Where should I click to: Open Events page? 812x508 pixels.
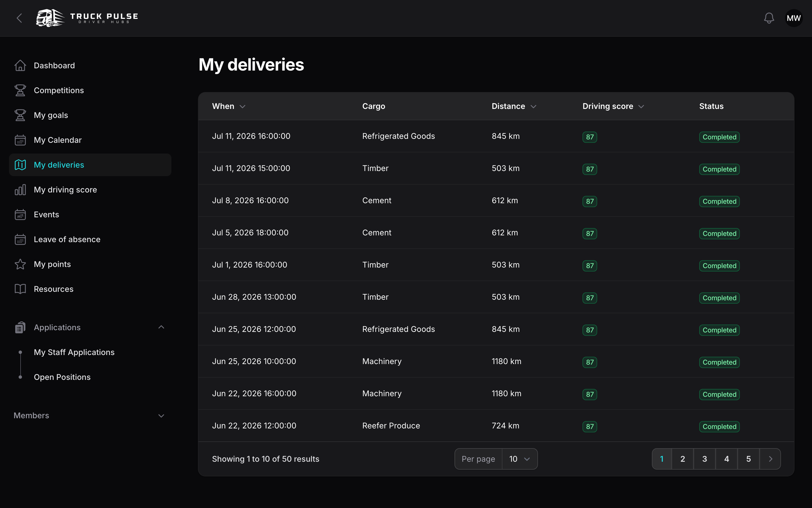pyautogui.click(x=90, y=215)
